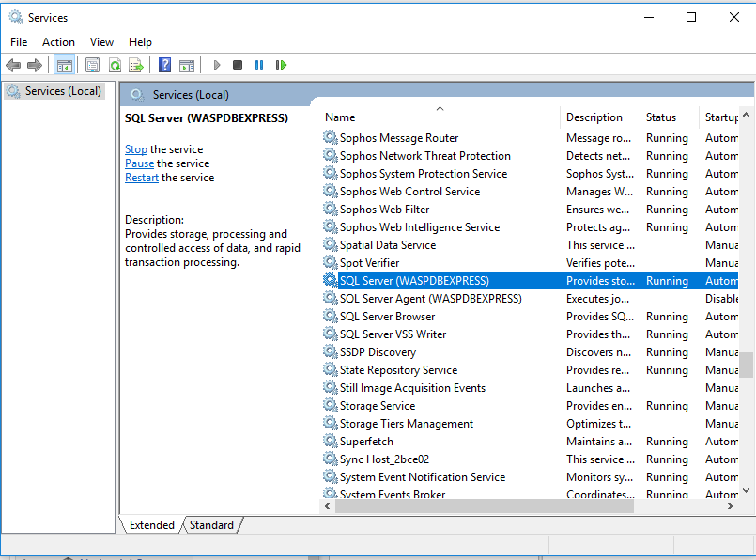
Task: Select Sophos Web Intelligence Service row
Action: coord(530,226)
